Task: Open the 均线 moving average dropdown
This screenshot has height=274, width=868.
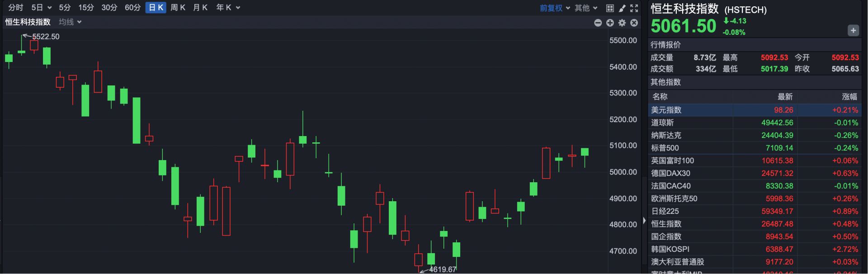Action: (x=70, y=22)
